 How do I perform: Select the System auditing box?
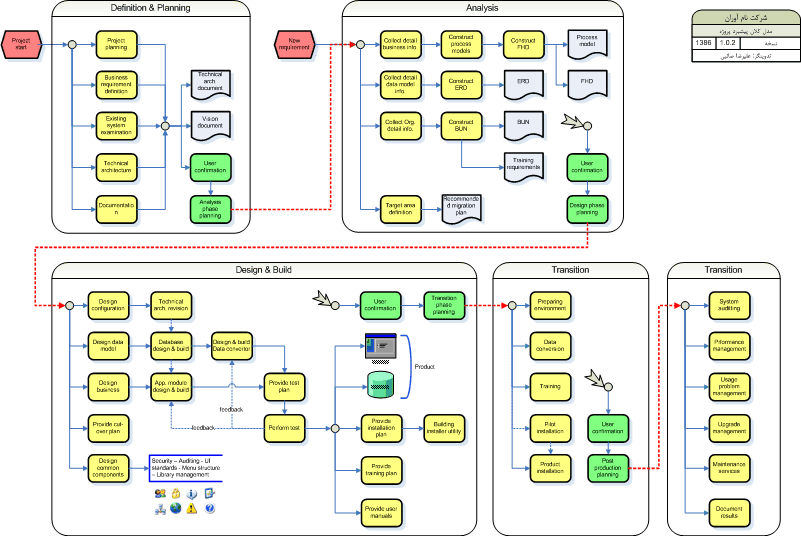coord(728,306)
